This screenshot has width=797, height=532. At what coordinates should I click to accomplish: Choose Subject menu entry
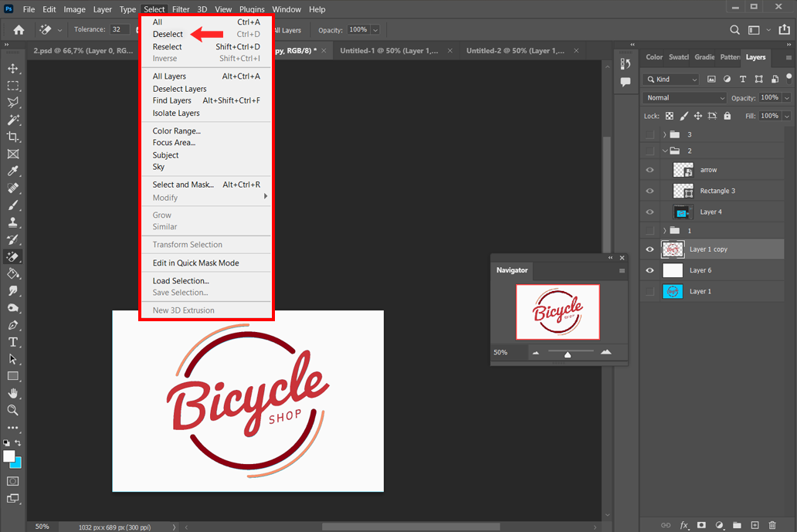(x=166, y=155)
